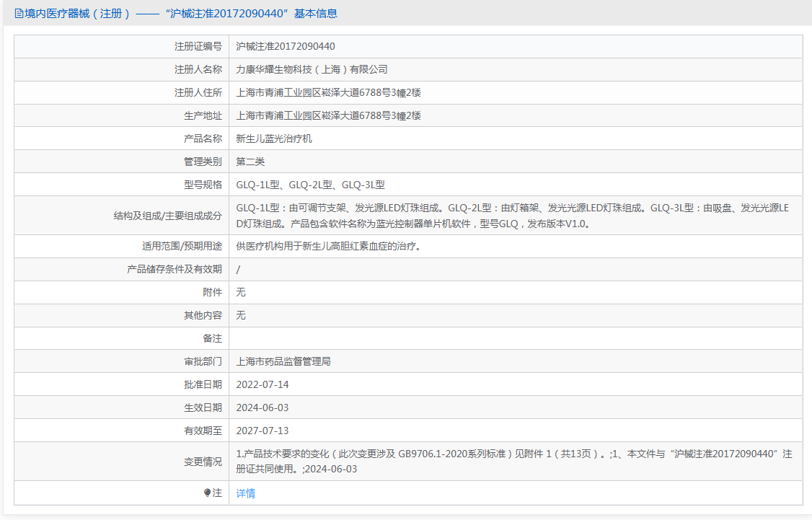Click the registrant name 力康华耀生物科技（上海）有限公司
812x520 pixels.
click(312, 69)
